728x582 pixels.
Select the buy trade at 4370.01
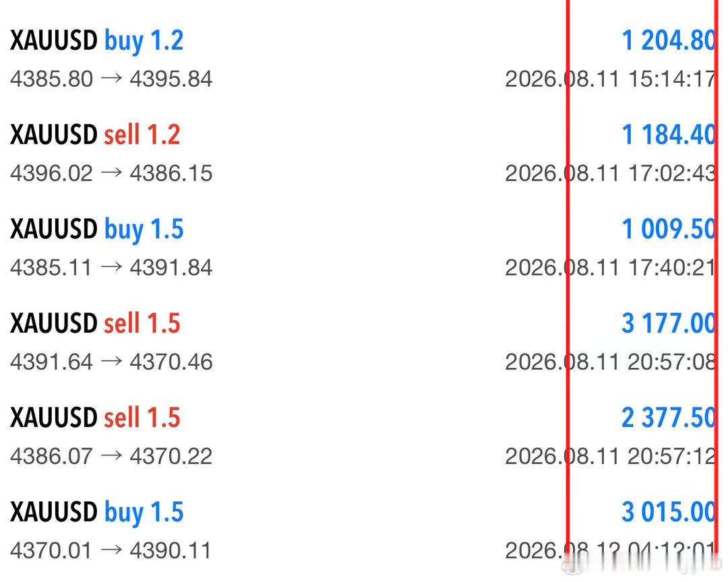pyautogui.click(x=364, y=531)
